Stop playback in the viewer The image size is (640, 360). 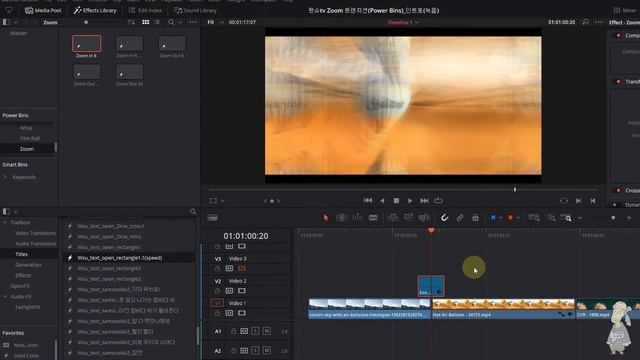pyautogui.click(x=396, y=200)
